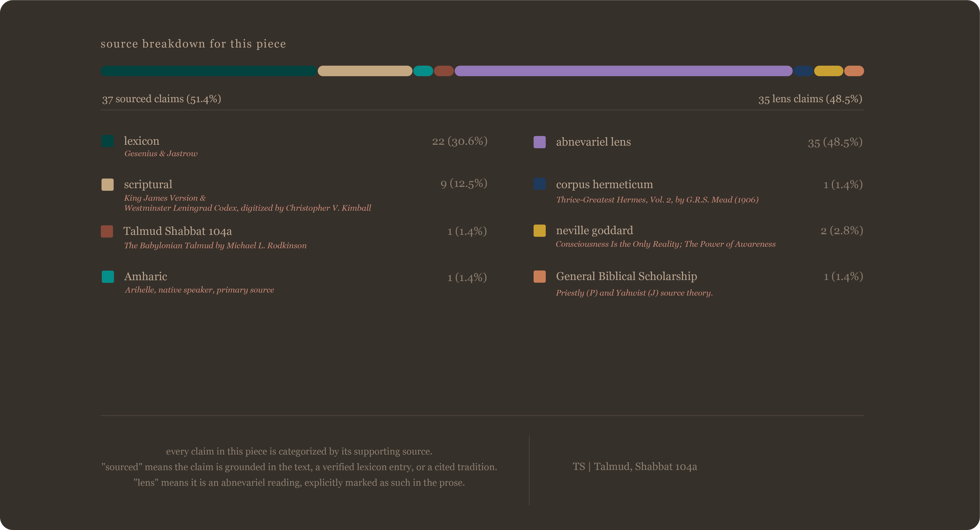The image size is (980, 530).
Task: Click the 'Gesenius & Jastrow' citation
Action: (161, 153)
